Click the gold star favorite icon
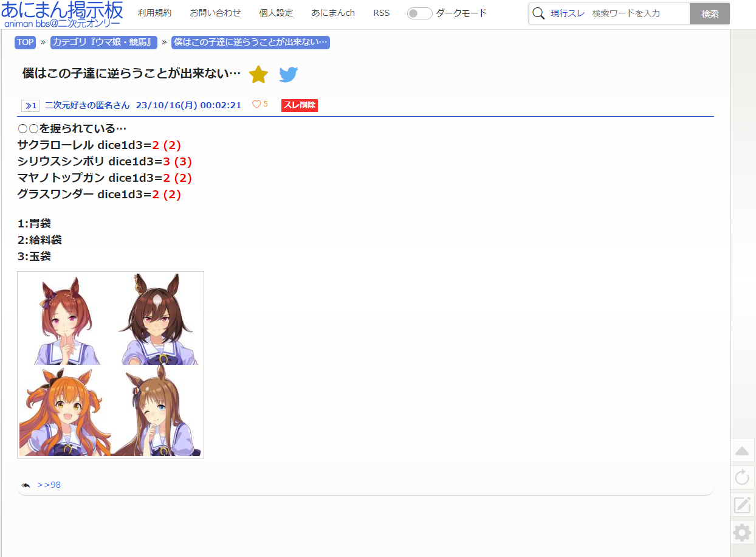Screen dimensions: 756x557 [x=259, y=74]
